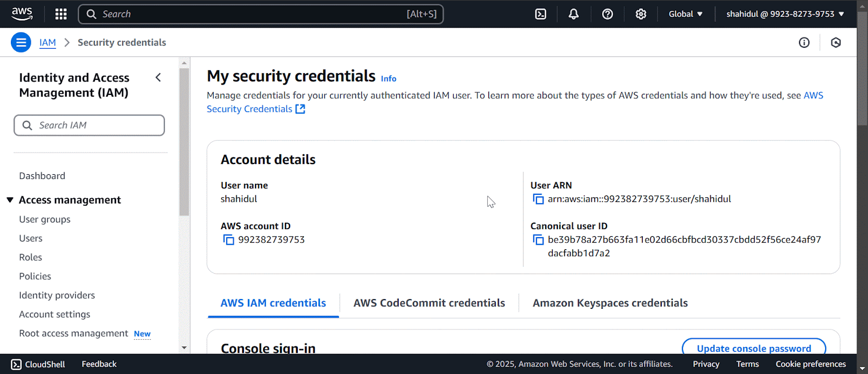This screenshot has width=868, height=374.
Task: Open CloudShell icon in top navigation bar
Action: click(x=540, y=14)
